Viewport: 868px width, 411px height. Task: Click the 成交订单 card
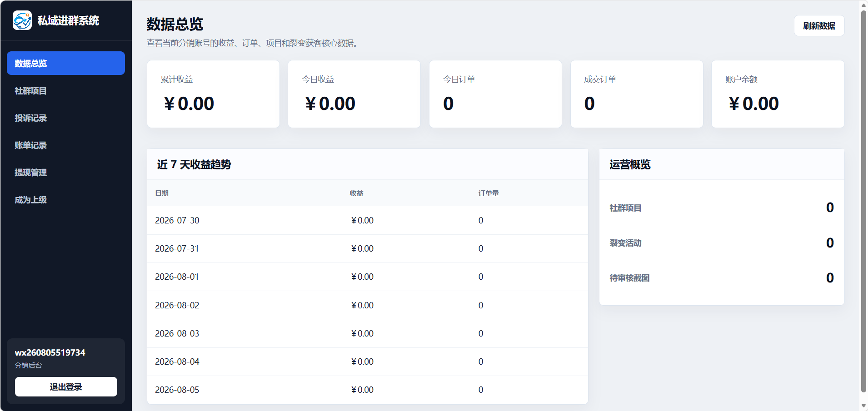coord(637,94)
